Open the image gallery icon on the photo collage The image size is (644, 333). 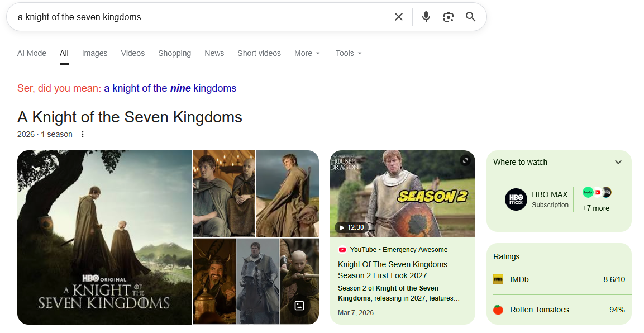(x=299, y=306)
